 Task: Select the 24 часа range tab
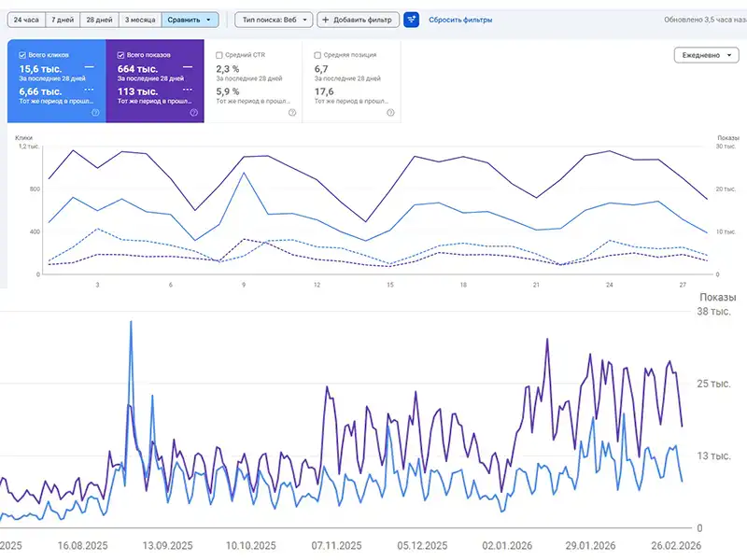(25, 20)
